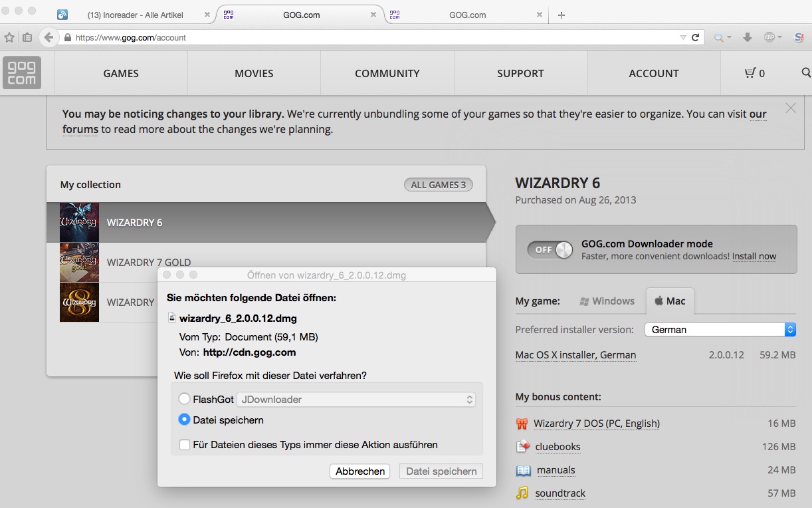Viewport: 812px width, 508px height.
Task: Click the 'Purchased on Aug 26, 2013' text
Action: tap(575, 199)
